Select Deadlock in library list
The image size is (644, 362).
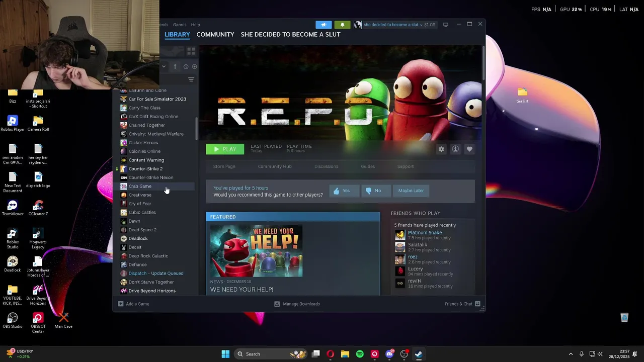point(157,238)
